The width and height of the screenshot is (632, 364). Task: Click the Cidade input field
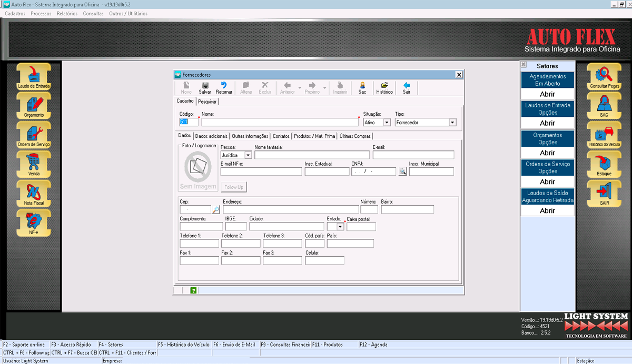click(287, 227)
